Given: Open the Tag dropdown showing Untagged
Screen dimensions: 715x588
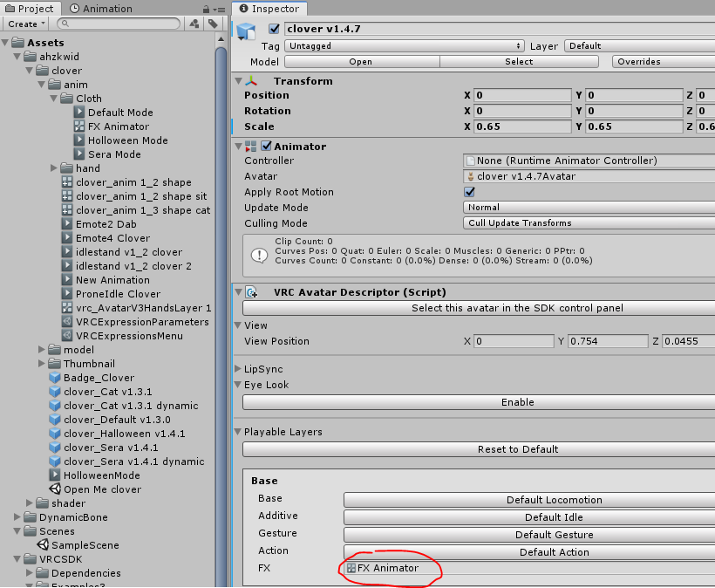Looking at the screenshot, I should [x=404, y=46].
